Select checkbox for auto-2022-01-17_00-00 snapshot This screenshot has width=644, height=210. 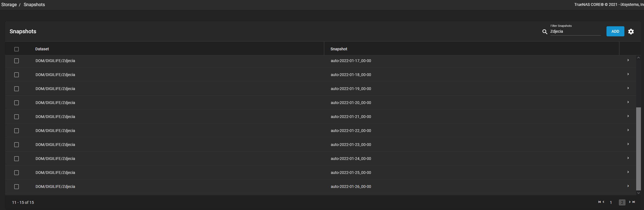point(17,61)
